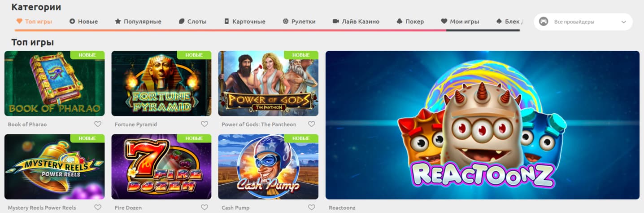
Task: Open Fire Dozen game thumbnail
Action: 161,167
